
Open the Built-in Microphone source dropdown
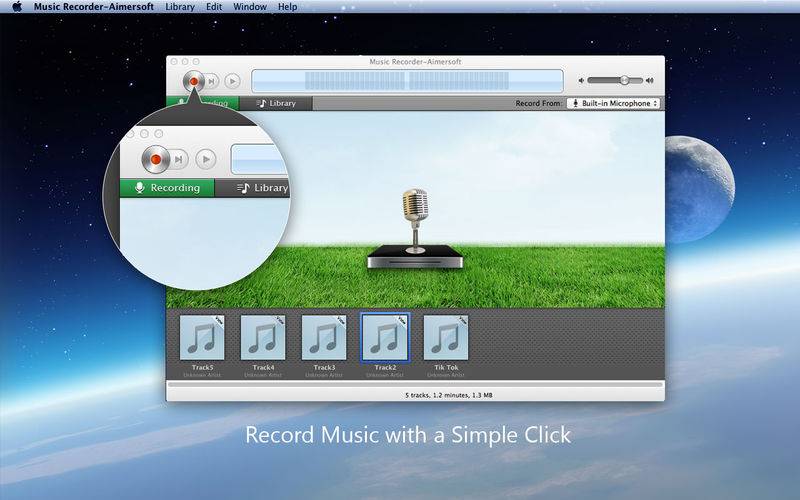pos(614,103)
